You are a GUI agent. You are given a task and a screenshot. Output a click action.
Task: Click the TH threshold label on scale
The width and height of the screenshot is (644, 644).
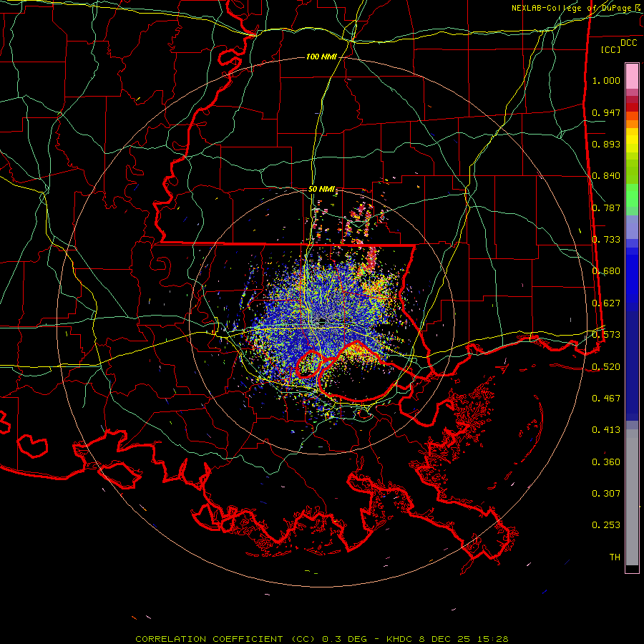[x=615, y=557]
